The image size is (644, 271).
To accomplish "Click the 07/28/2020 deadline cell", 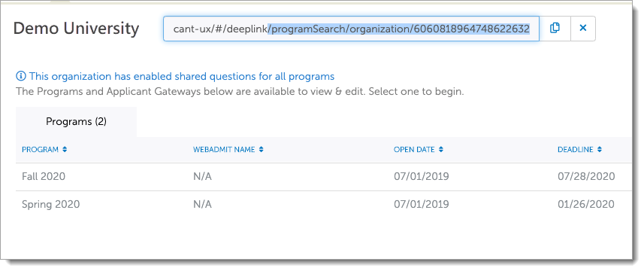I will [x=586, y=176].
